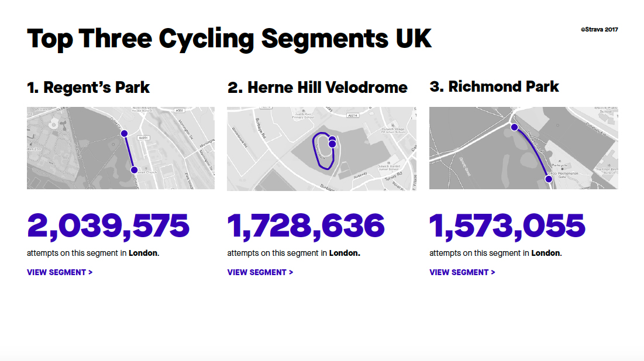Image resolution: width=644 pixels, height=361 pixels.
Task: Open the Herne Hill Velodrome View Segment link
Action: coord(260,272)
